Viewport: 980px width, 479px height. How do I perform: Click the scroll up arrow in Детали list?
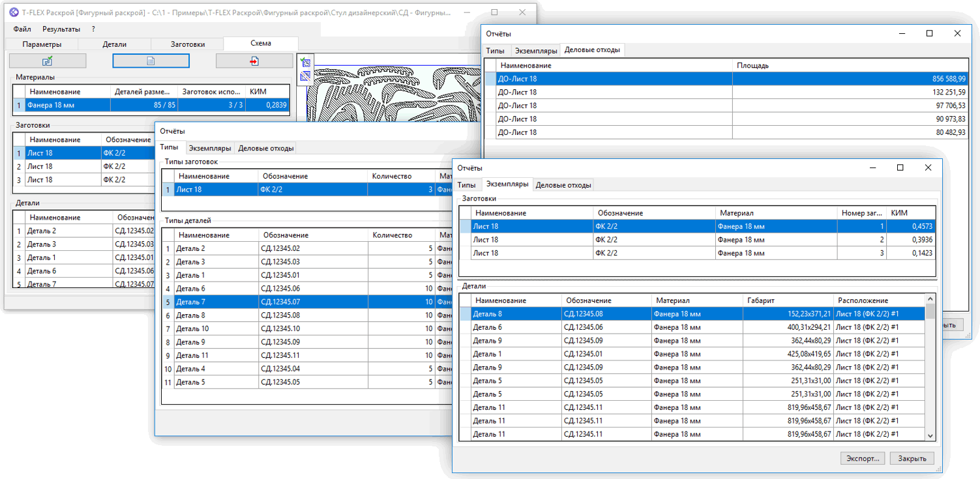pos(930,299)
